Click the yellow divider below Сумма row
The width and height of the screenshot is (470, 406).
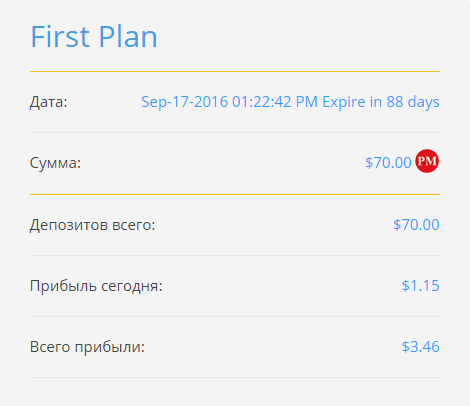(235, 194)
